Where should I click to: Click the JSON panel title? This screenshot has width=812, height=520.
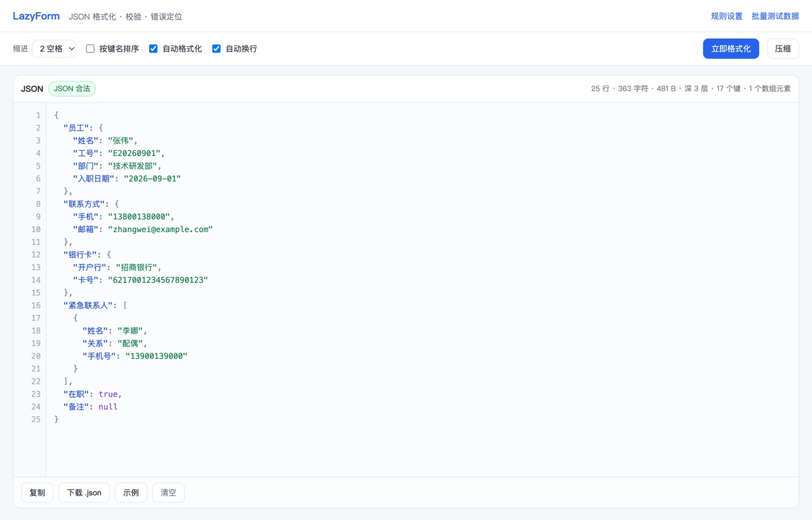pyautogui.click(x=32, y=89)
